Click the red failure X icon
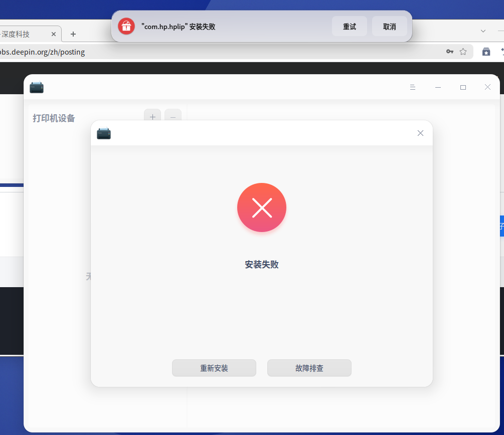This screenshot has height=435, width=504. tap(262, 207)
